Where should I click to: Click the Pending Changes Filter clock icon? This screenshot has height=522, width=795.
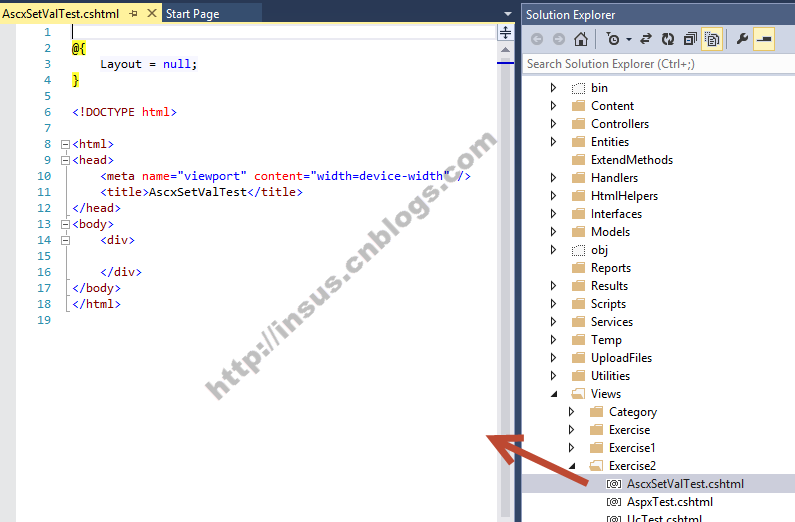point(613,39)
